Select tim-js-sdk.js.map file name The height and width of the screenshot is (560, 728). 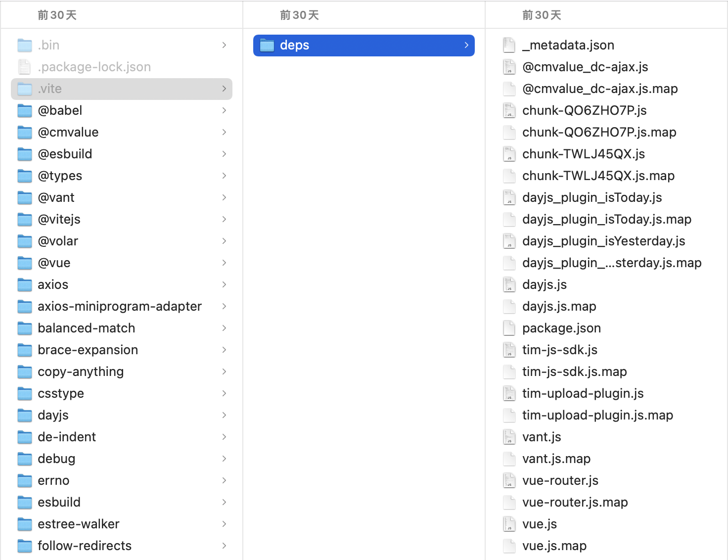(x=575, y=372)
